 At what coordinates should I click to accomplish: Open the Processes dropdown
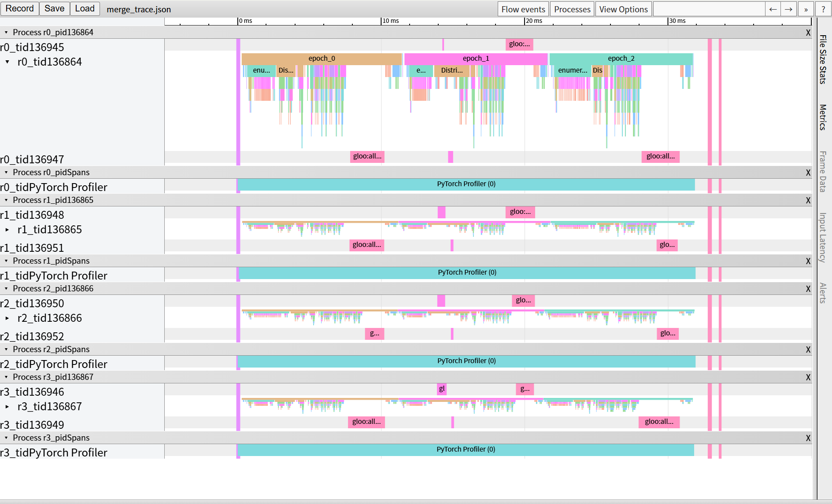pos(572,9)
